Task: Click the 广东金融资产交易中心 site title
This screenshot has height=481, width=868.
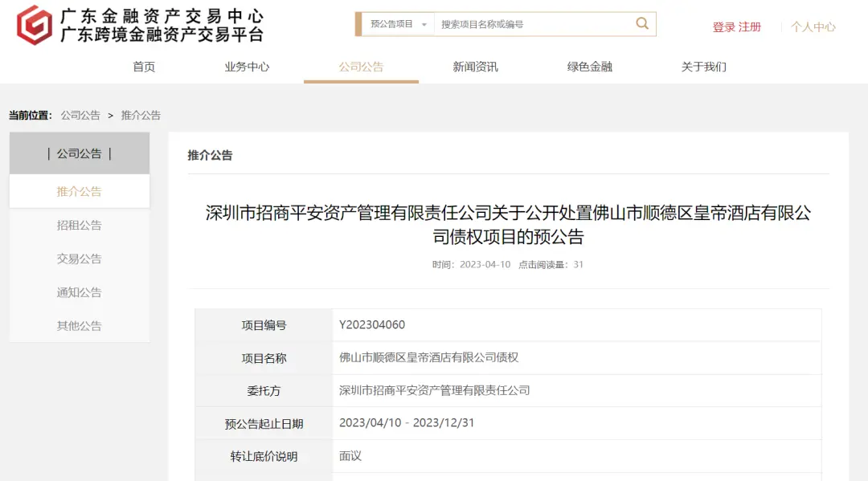Action: [162, 15]
